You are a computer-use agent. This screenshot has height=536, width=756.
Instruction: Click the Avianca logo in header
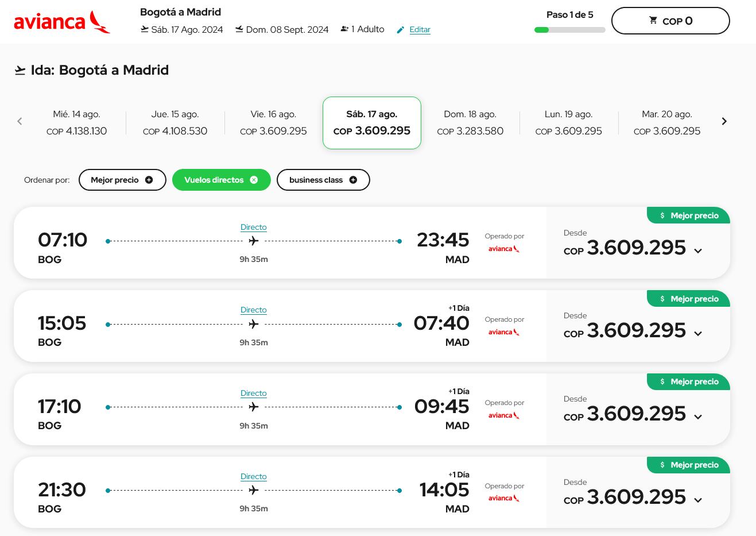click(62, 22)
